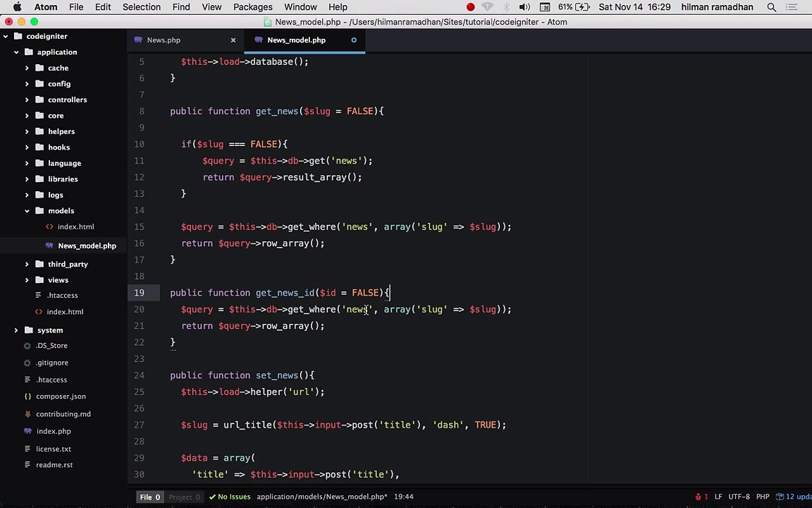
Task: Select the logs folder icon
Action: 39,195
